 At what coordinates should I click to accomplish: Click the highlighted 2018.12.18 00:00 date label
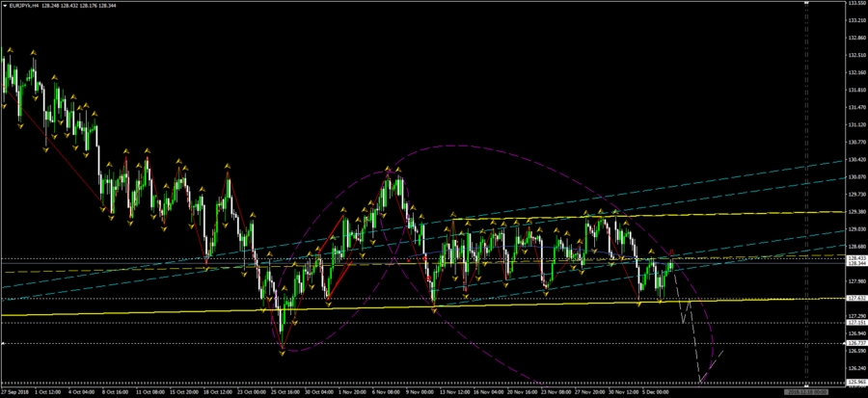(805, 392)
